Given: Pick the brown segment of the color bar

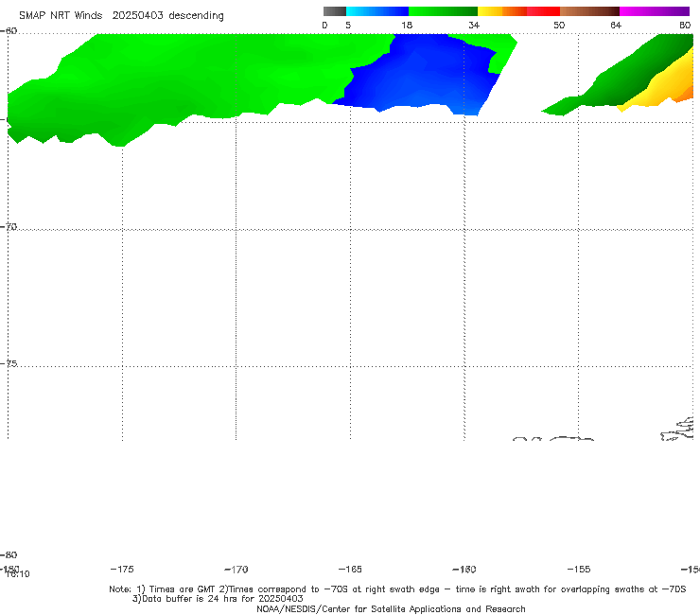Looking at the screenshot, I should 589,11.
